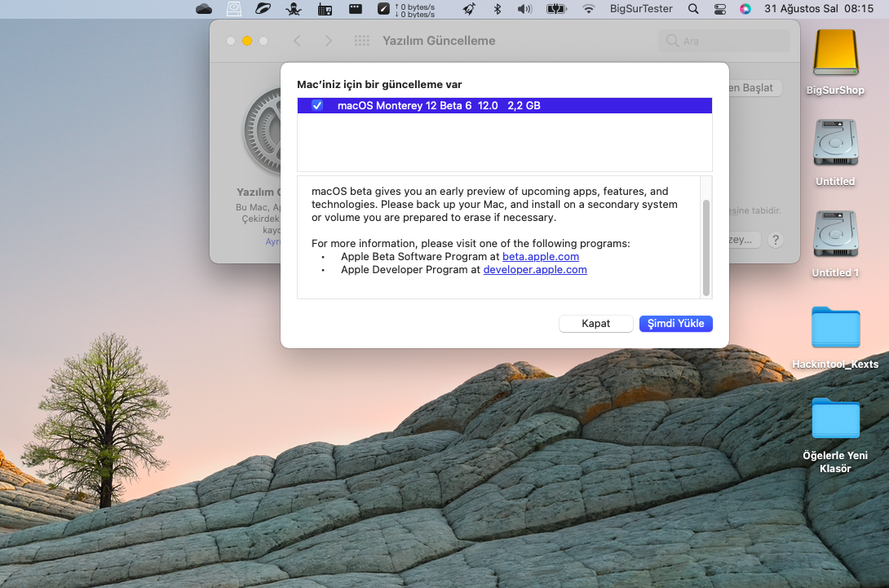Click the network speed bytes/s monitor
This screenshot has height=588, width=889.
(414, 9)
